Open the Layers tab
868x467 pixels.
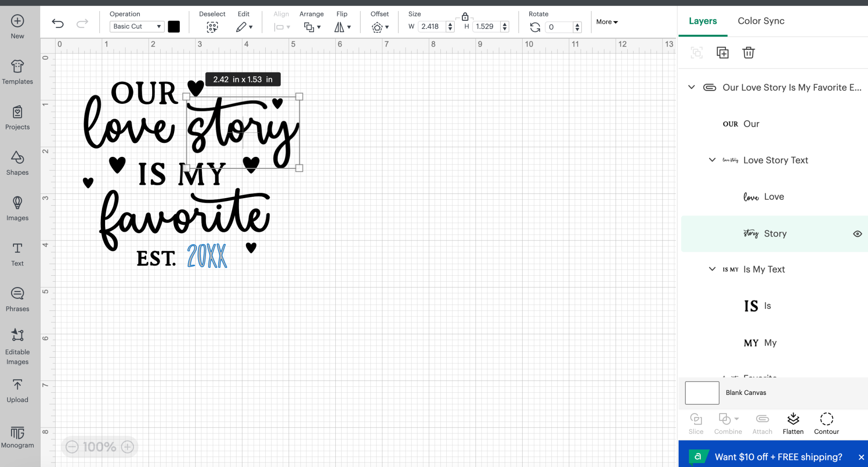[x=703, y=21]
